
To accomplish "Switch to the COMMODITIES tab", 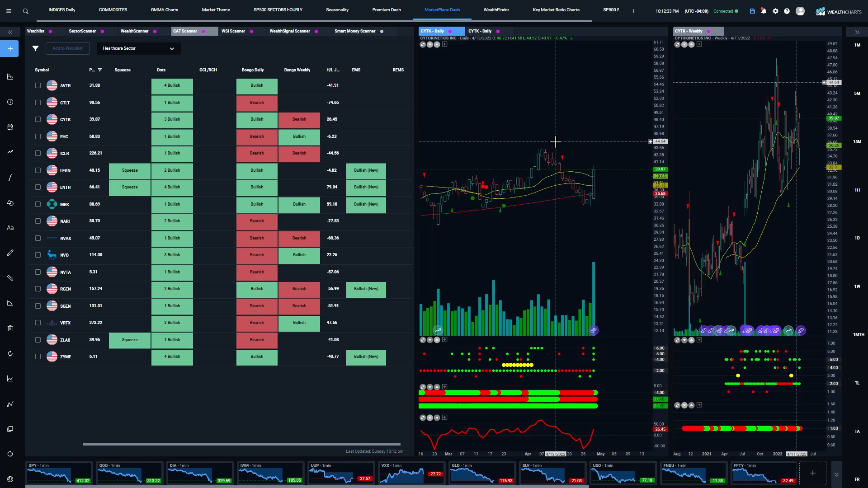I will pos(113,10).
